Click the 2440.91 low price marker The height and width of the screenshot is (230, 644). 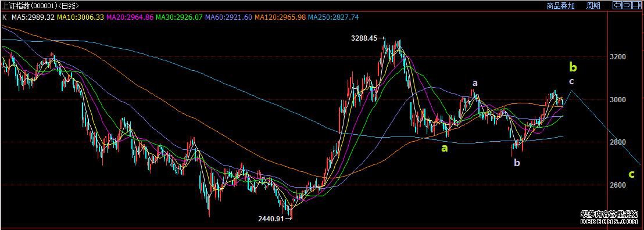271,219
